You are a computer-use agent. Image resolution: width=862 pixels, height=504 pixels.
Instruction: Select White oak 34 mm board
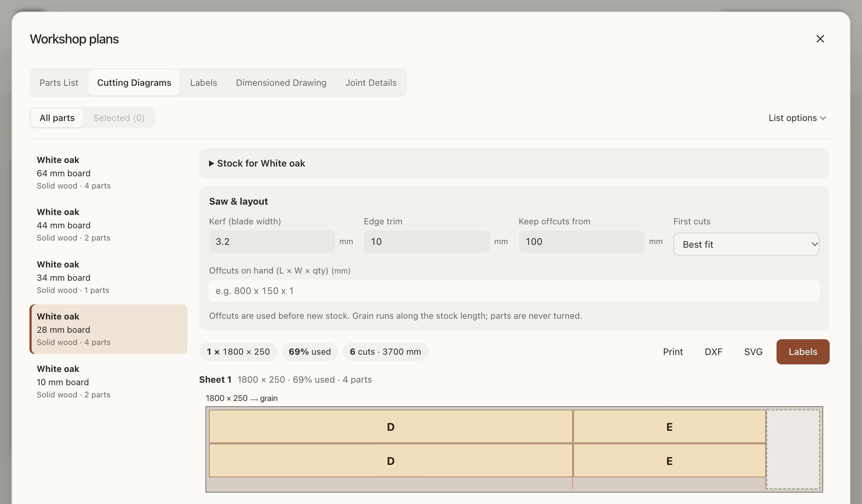[x=108, y=277]
